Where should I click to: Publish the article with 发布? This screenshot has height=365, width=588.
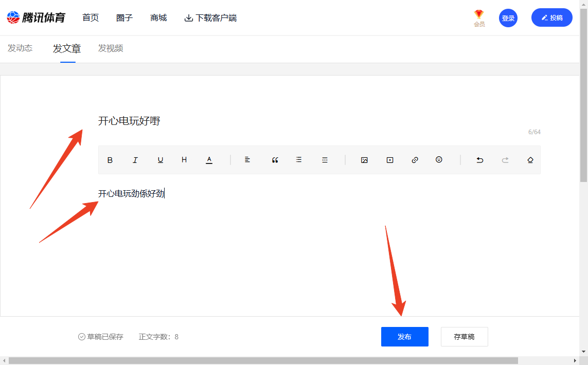click(405, 337)
